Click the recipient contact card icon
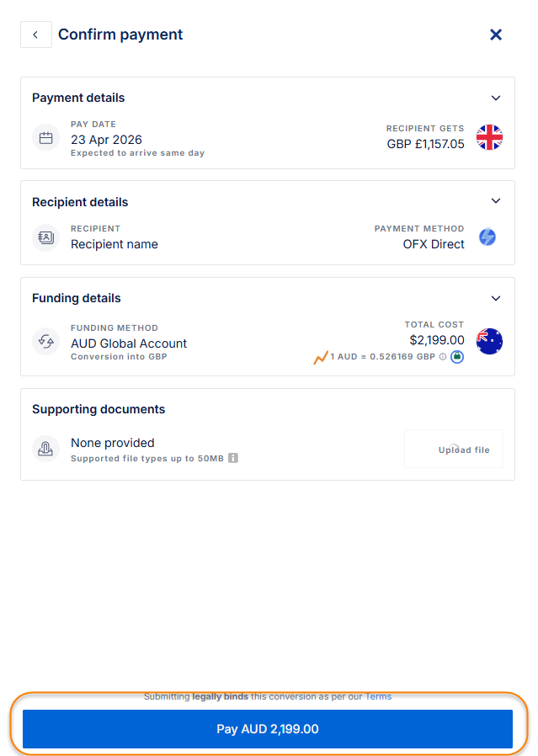The image size is (538, 756). (45, 237)
